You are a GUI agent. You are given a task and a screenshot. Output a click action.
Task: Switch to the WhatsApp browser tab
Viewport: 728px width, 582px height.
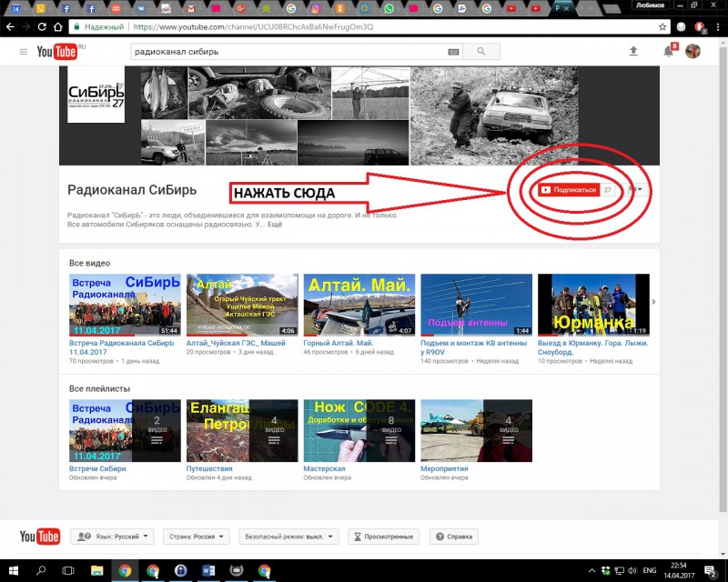pyautogui.click(x=389, y=8)
